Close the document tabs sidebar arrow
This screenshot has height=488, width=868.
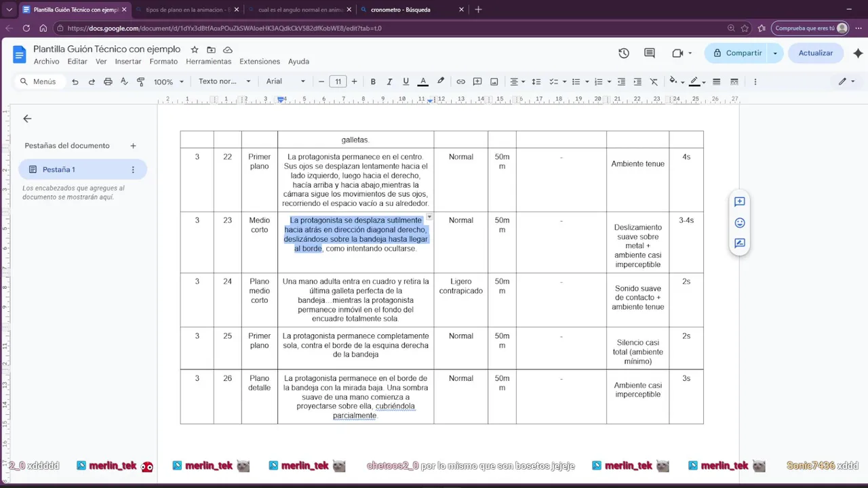[27, 119]
